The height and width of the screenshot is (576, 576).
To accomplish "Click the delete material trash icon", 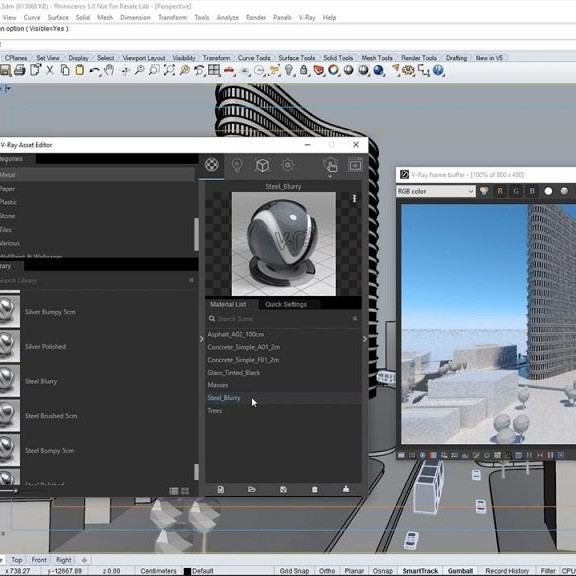I will point(314,489).
